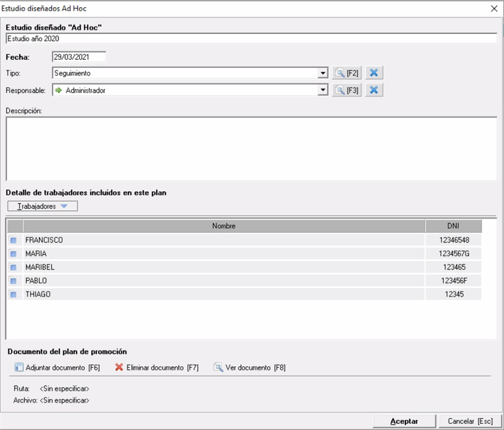
Task: Expand the Tipo dropdown list
Action: click(x=323, y=73)
